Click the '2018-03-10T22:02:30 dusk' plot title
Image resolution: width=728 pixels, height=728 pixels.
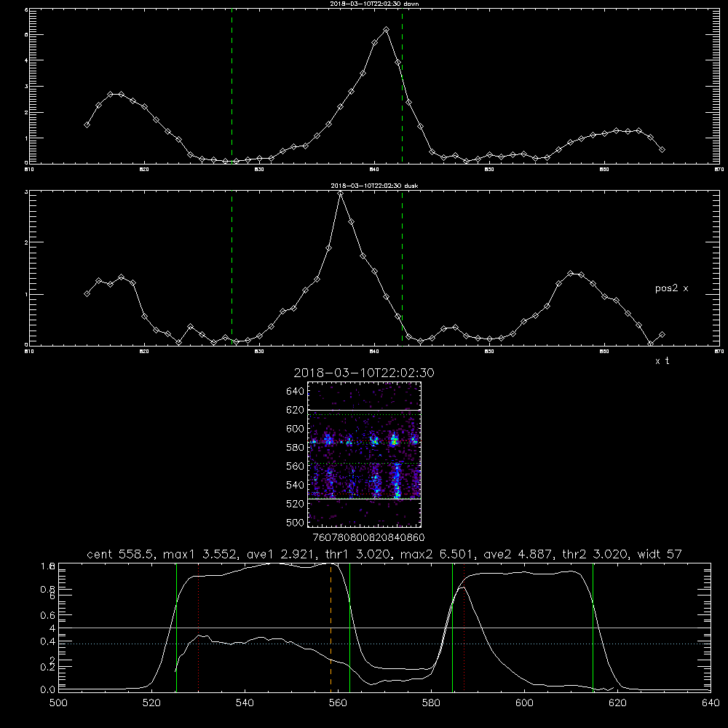374,186
